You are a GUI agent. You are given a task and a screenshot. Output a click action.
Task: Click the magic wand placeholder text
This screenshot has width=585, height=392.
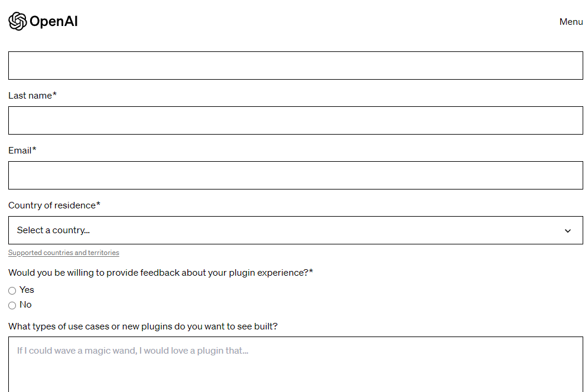132,351
